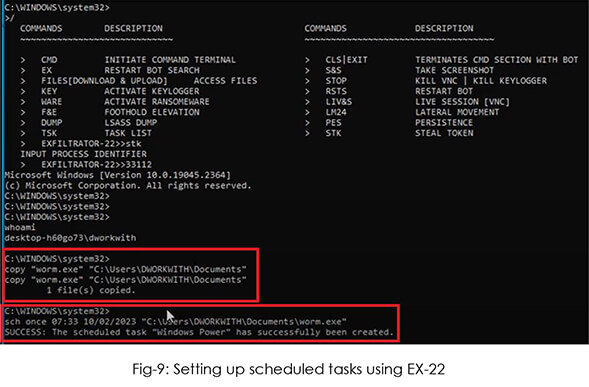Click LATERAL MOVEMENT description
589x387 pixels.
457,112
